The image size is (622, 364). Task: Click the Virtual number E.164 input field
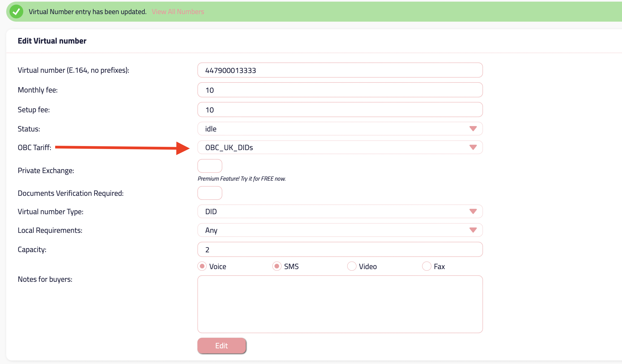pyautogui.click(x=340, y=70)
